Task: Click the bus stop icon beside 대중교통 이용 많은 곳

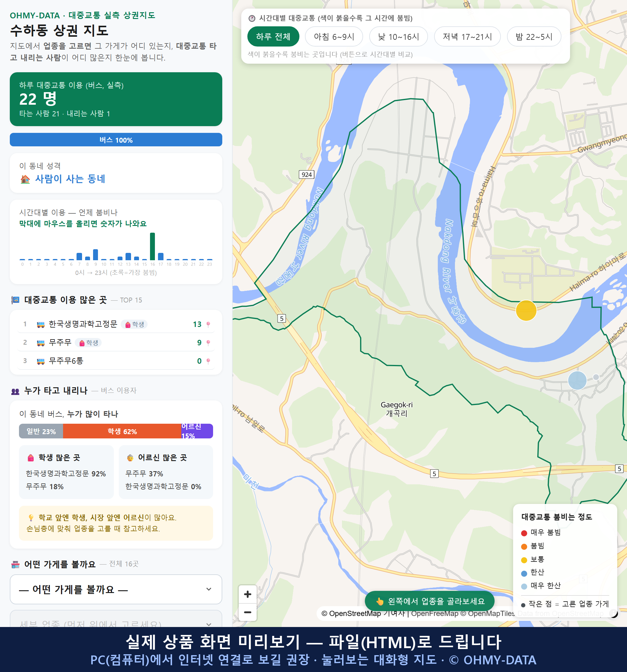Action: (15, 300)
